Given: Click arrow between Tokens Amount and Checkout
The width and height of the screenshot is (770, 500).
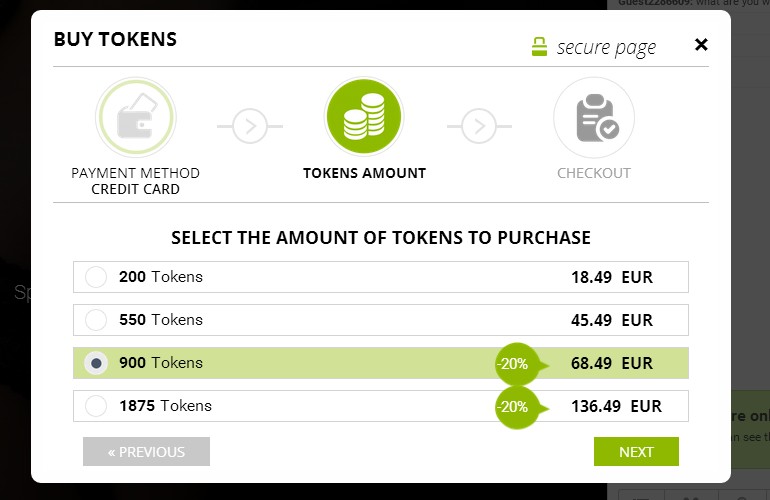Looking at the screenshot, I should 479,126.
